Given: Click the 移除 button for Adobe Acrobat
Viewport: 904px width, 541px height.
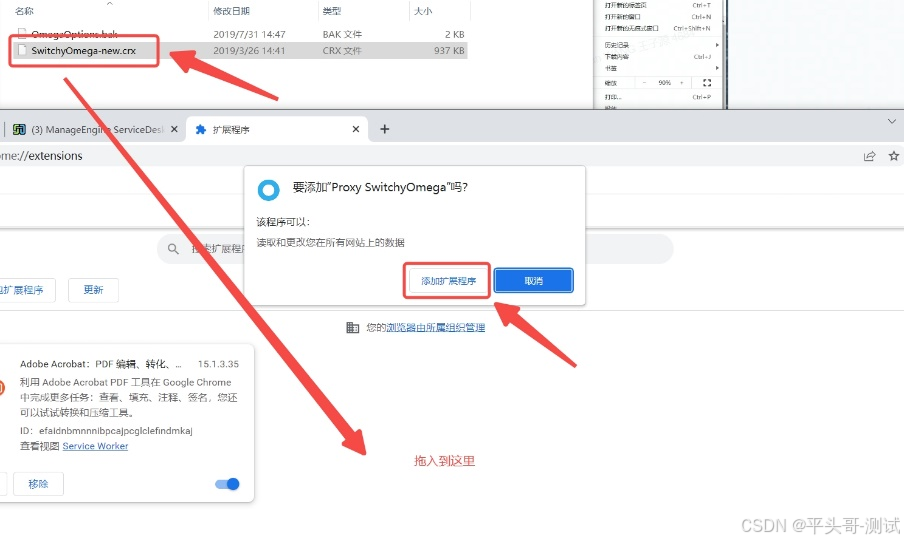Looking at the screenshot, I should click(38, 484).
